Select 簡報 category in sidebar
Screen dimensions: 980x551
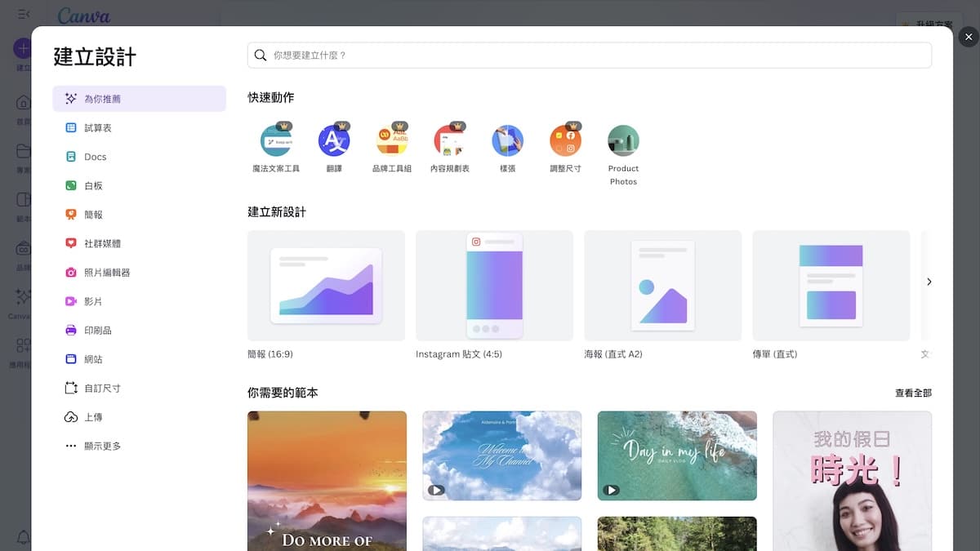coord(140,215)
